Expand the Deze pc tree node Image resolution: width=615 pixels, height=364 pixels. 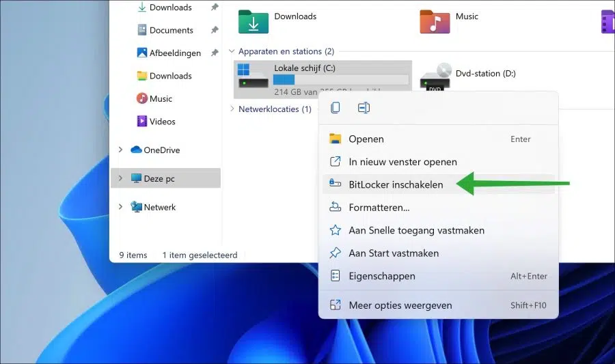120,178
